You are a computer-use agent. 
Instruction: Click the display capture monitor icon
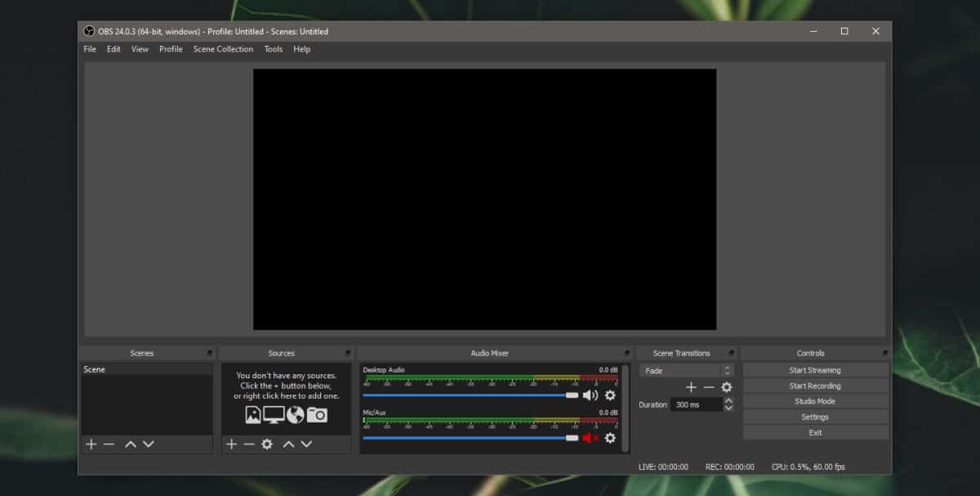[274, 415]
